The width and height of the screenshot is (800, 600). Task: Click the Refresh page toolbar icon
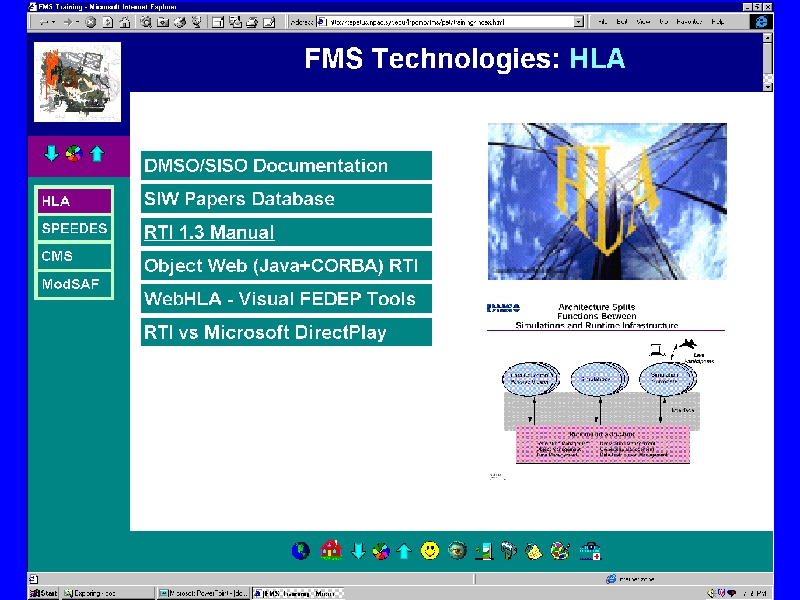(108, 22)
